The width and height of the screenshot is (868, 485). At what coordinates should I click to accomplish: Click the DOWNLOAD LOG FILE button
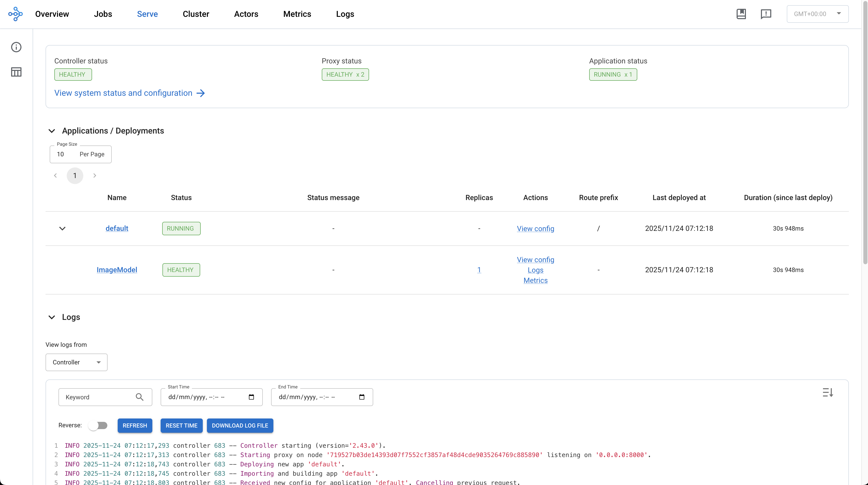[240, 425]
